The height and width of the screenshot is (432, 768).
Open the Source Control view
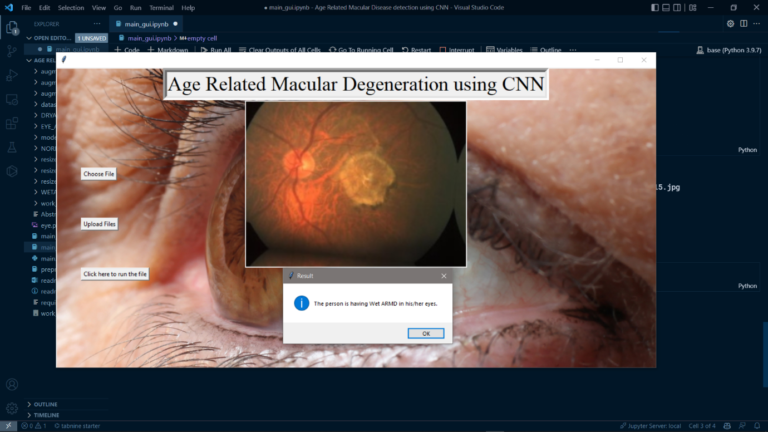(x=12, y=51)
